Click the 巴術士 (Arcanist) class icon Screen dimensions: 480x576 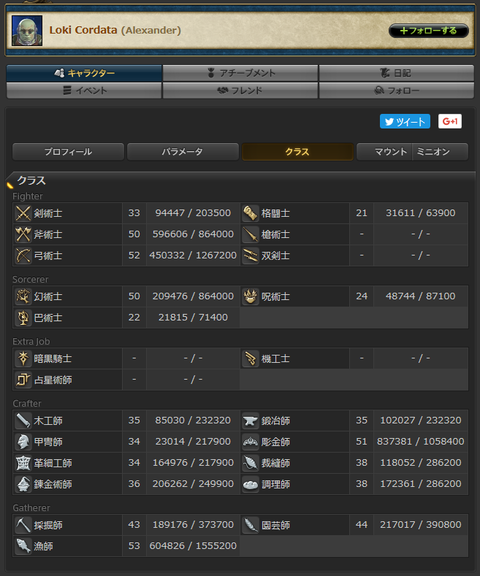(x=23, y=318)
